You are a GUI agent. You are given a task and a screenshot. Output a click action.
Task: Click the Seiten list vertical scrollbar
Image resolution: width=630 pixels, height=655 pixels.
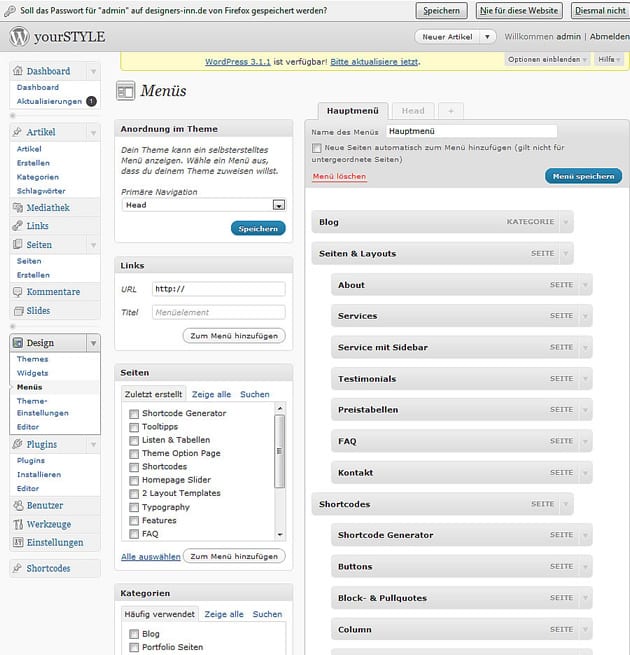coord(280,471)
